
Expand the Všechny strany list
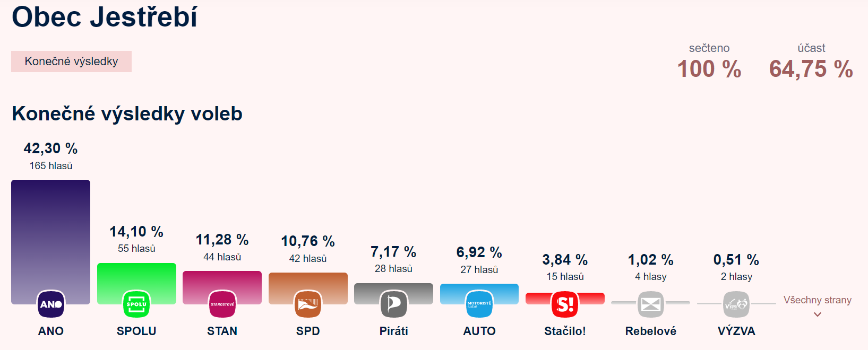817,300
